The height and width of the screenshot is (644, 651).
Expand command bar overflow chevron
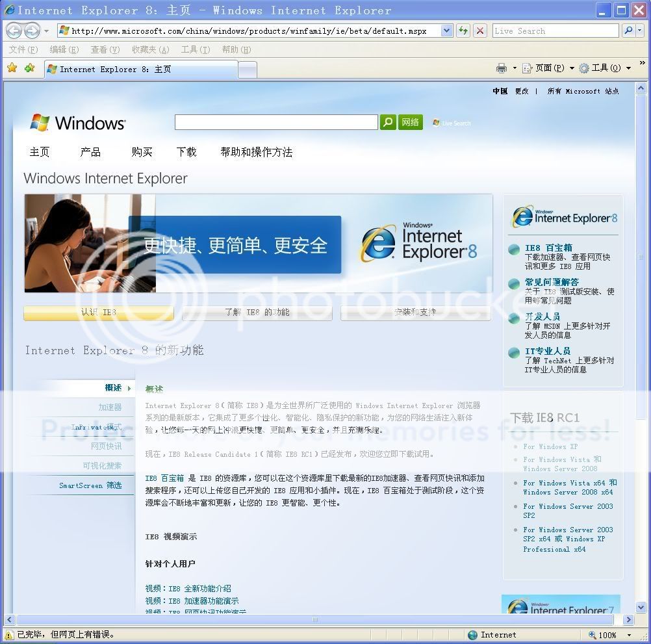(x=643, y=63)
